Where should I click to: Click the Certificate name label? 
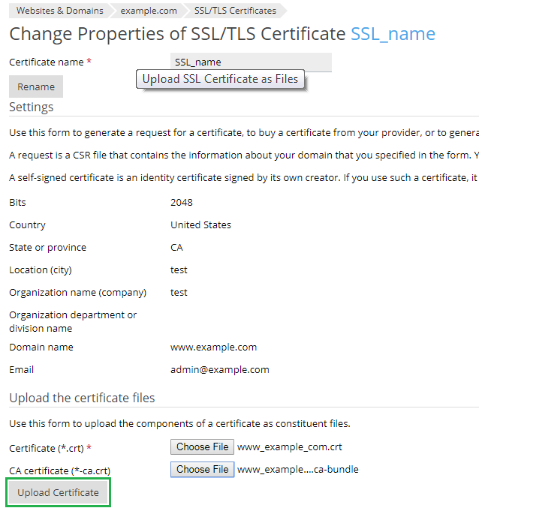coord(47,62)
